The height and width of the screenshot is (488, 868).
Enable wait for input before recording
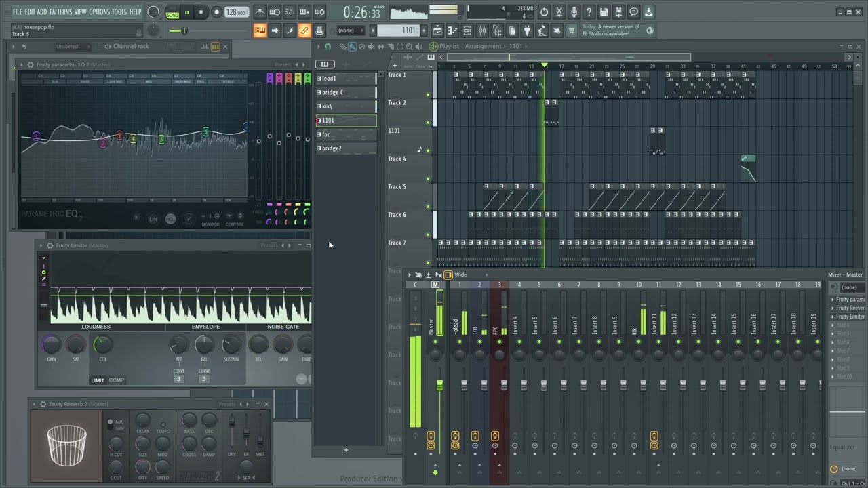coord(275,12)
